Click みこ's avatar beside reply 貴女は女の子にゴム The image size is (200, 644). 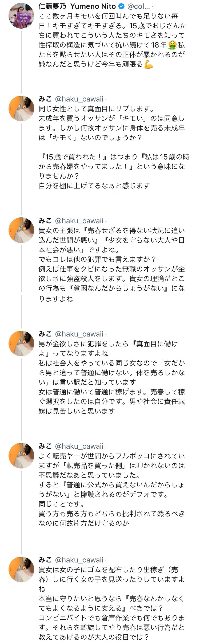click(x=21, y=570)
